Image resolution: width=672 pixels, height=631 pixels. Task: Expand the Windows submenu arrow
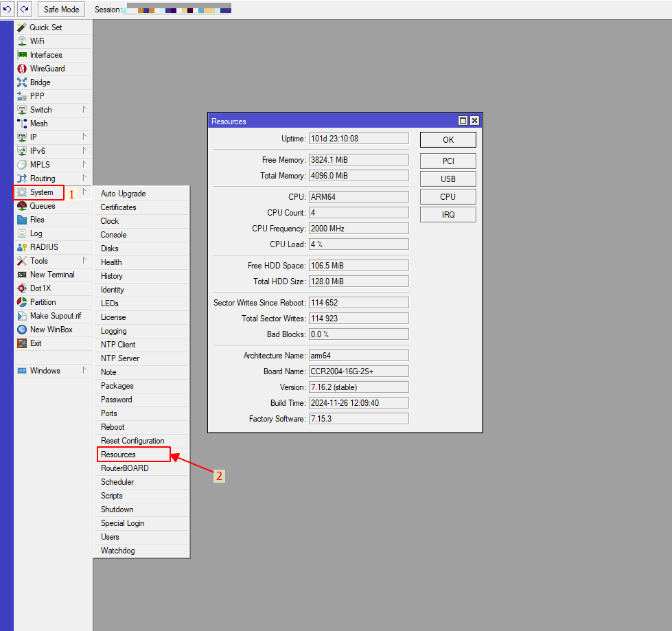[84, 370]
